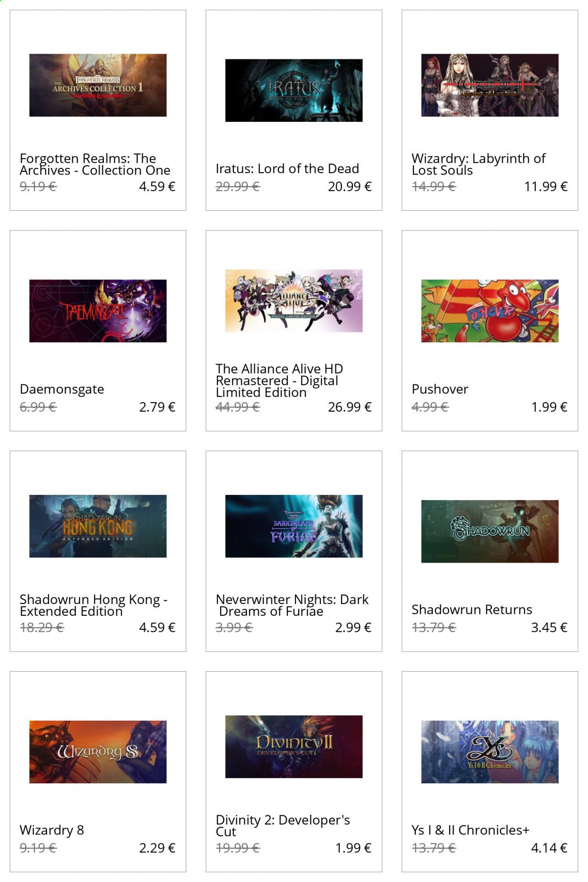Screen dimensions: 588x882
Task: Select the Ys Chronicles+ 4.14 € price
Action: (x=549, y=848)
